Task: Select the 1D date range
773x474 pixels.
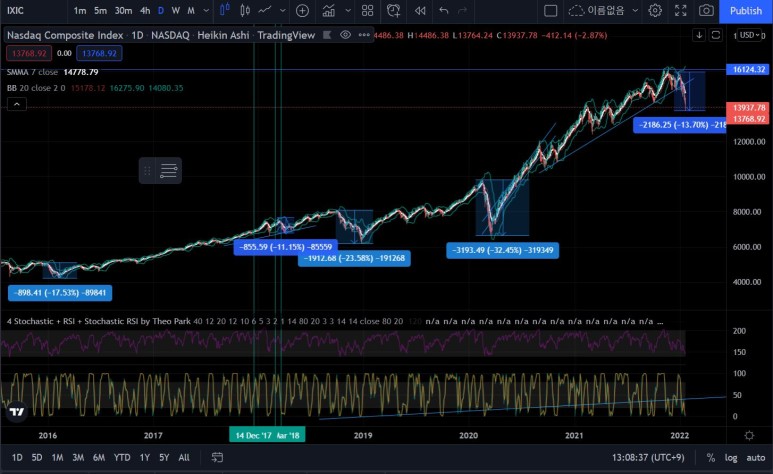Action: click(17, 458)
